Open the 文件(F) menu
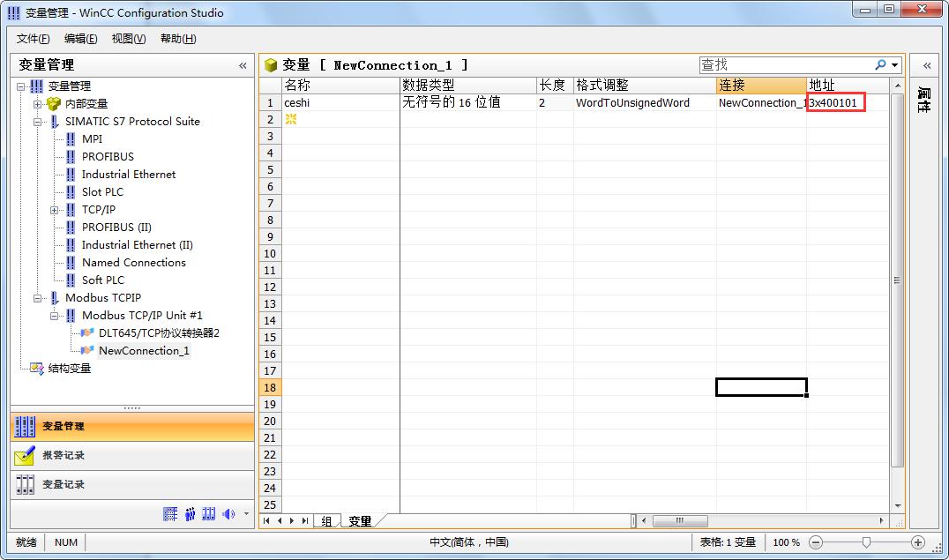Image resolution: width=949 pixels, height=560 pixels. tap(33, 39)
